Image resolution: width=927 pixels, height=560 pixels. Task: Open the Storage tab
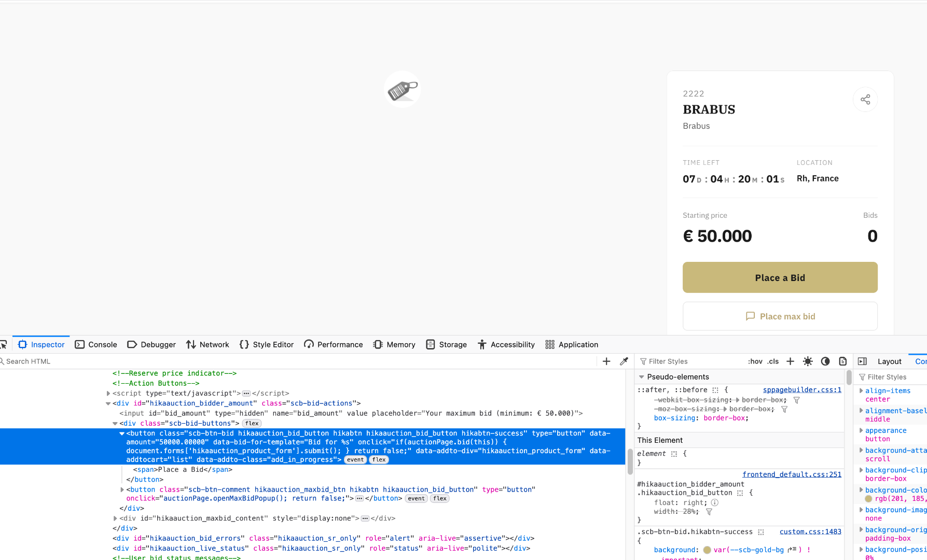446,345
